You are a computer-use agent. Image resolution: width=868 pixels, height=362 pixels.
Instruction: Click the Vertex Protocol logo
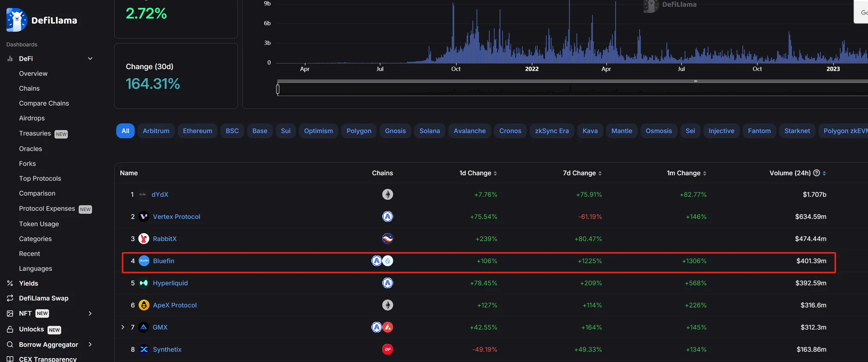tap(144, 216)
